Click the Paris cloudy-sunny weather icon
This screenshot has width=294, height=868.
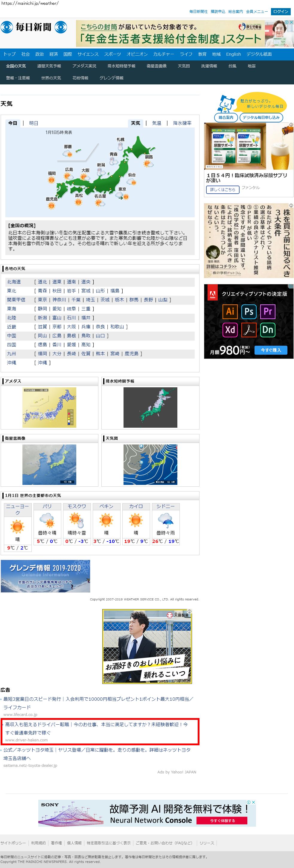(47, 520)
